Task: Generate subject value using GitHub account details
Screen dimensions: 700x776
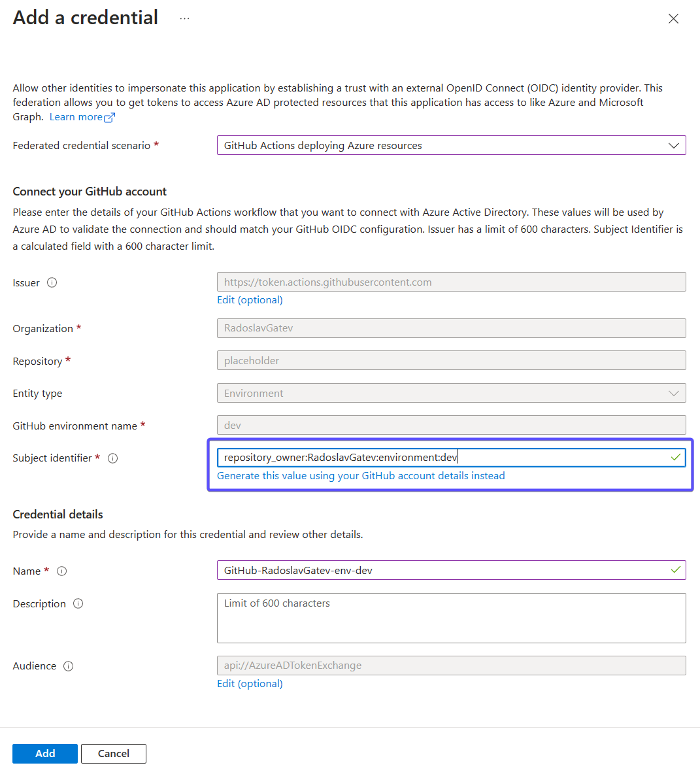Action: (361, 475)
